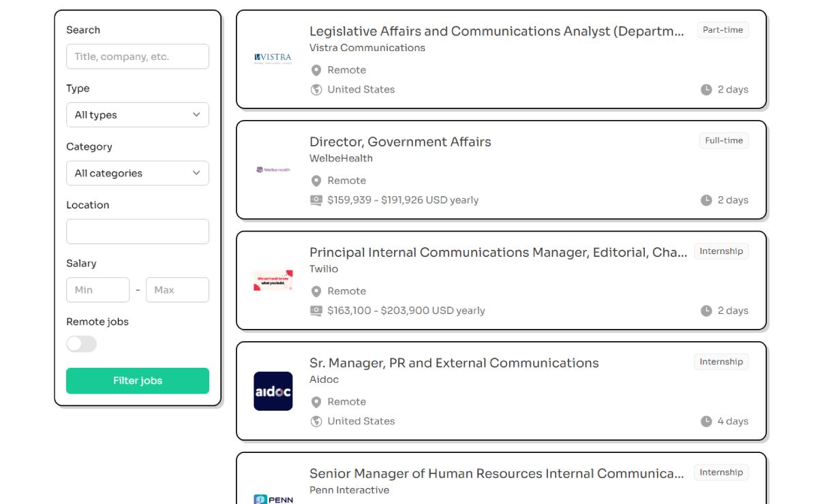Expand the Category dropdown showing All categories

point(138,173)
